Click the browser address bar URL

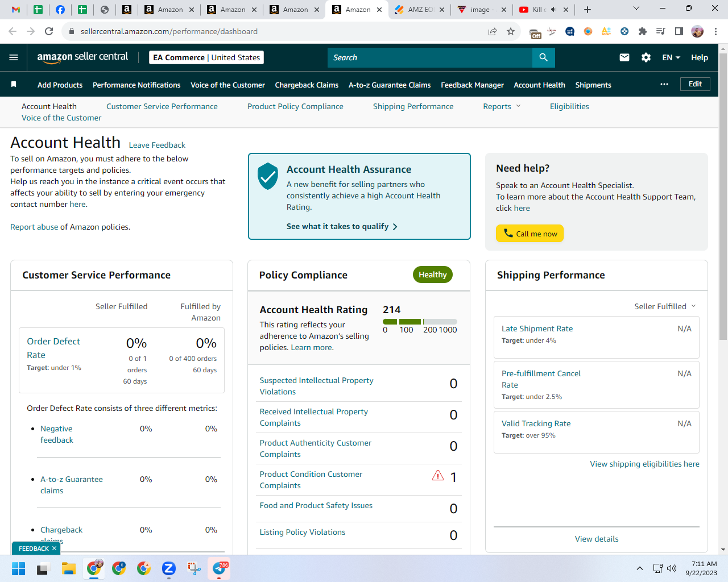[x=169, y=31]
